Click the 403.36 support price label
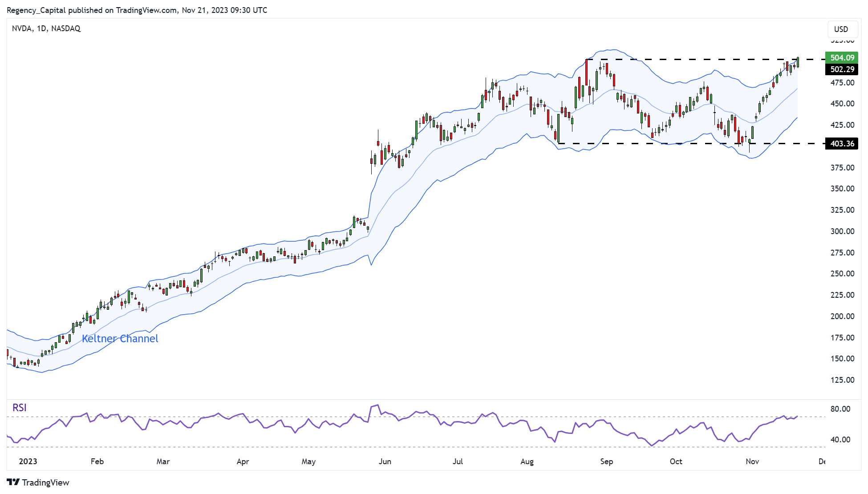Screen dimensions: 868x494 point(841,143)
